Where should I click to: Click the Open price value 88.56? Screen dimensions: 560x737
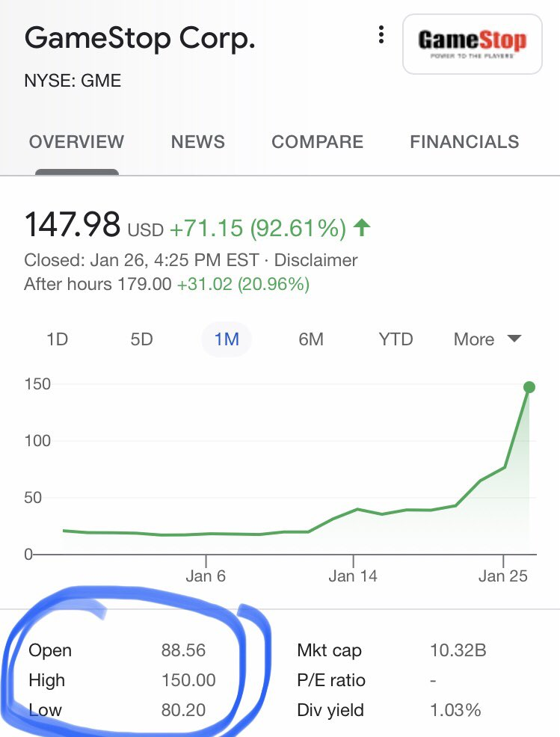click(x=183, y=650)
